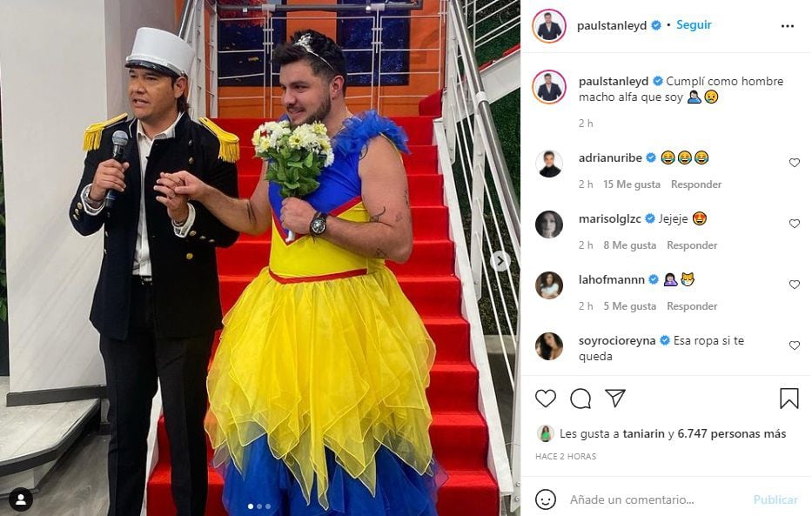Follow paulstanleyd with Seguir
The height and width of the screenshot is (516, 812).
[694, 25]
